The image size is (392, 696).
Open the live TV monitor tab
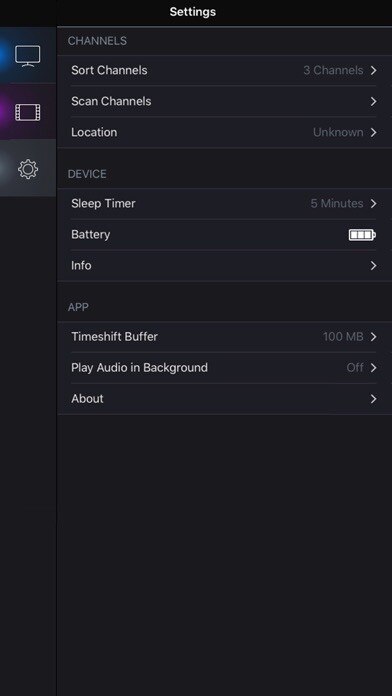point(28,56)
